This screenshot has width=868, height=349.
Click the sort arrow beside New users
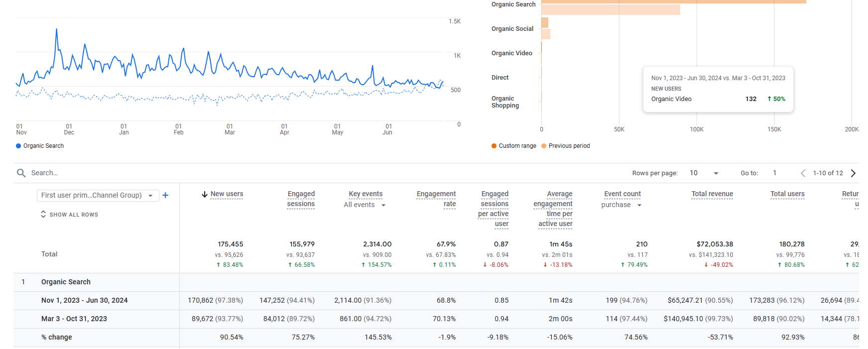point(204,194)
